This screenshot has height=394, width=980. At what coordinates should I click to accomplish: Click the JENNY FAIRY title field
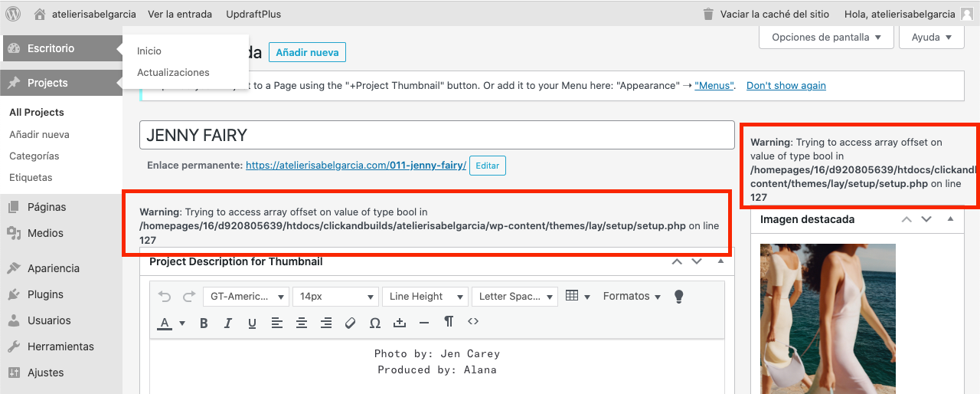tap(436, 136)
